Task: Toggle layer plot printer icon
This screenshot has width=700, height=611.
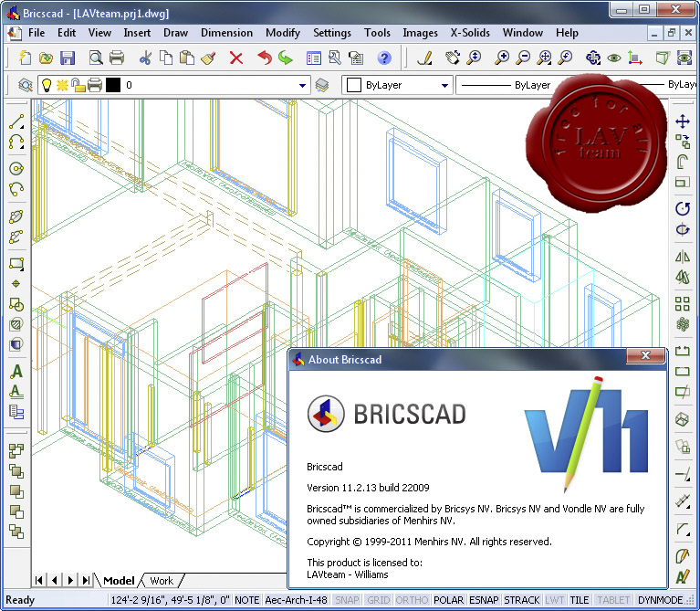Action: (x=95, y=85)
